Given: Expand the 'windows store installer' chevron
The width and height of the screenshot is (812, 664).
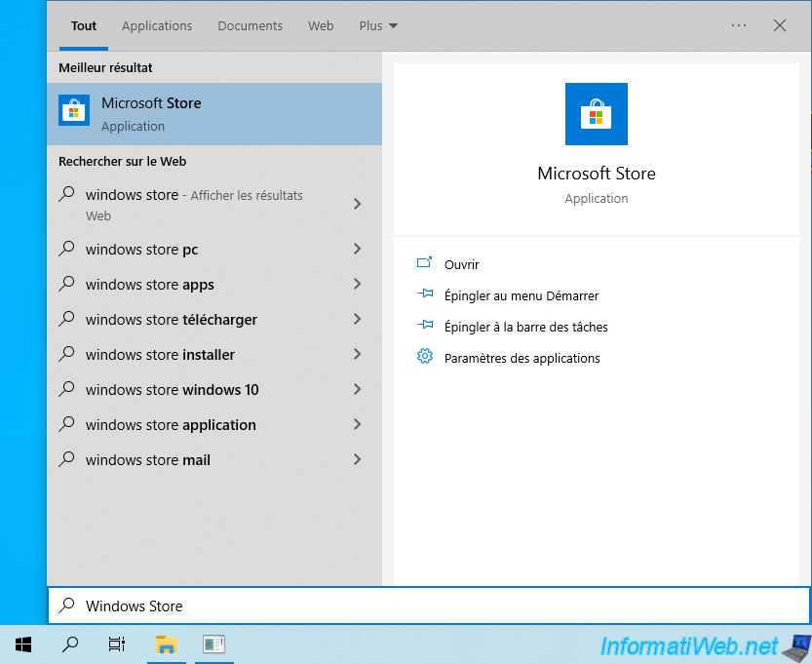Looking at the screenshot, I should click(358, 354).
